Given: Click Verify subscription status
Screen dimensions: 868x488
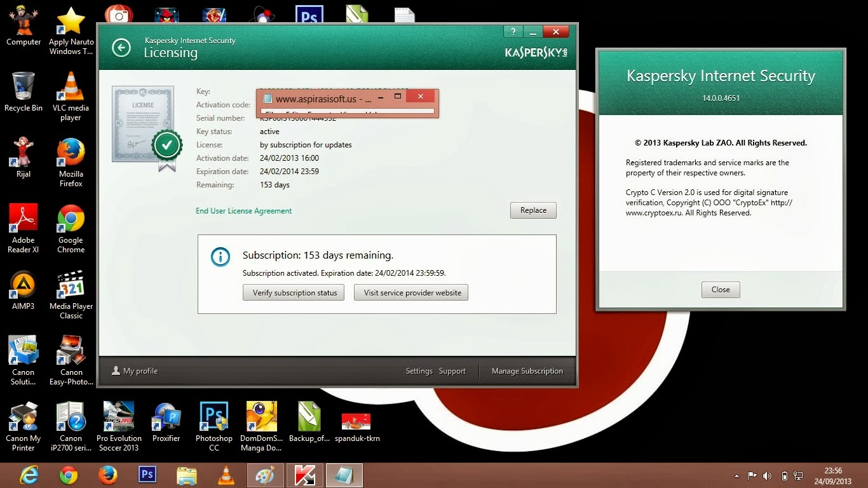Looking at the screenshot, I should tap(294, 292).
